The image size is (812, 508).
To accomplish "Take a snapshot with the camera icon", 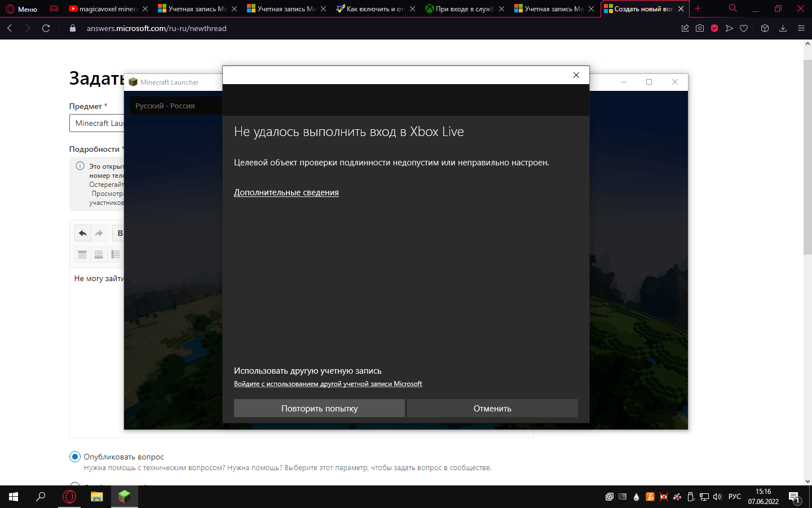I will click(700, 28).
